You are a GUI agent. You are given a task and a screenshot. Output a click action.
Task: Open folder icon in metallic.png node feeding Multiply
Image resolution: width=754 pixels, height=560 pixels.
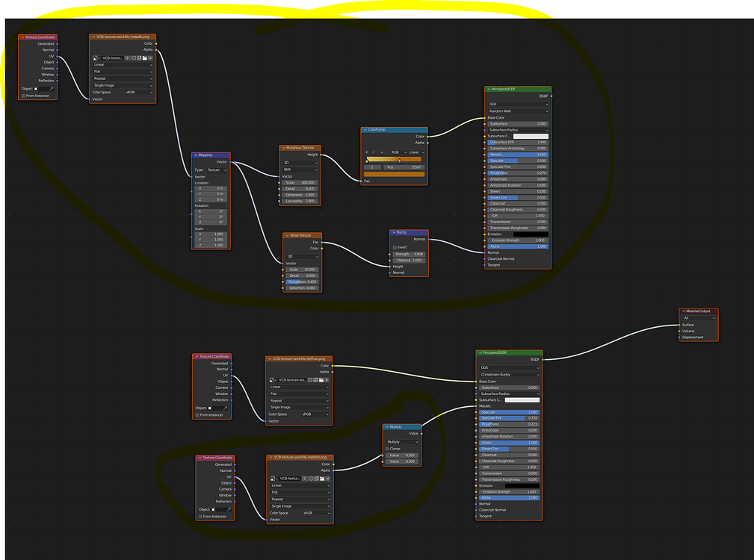click(x=322, y=479)
